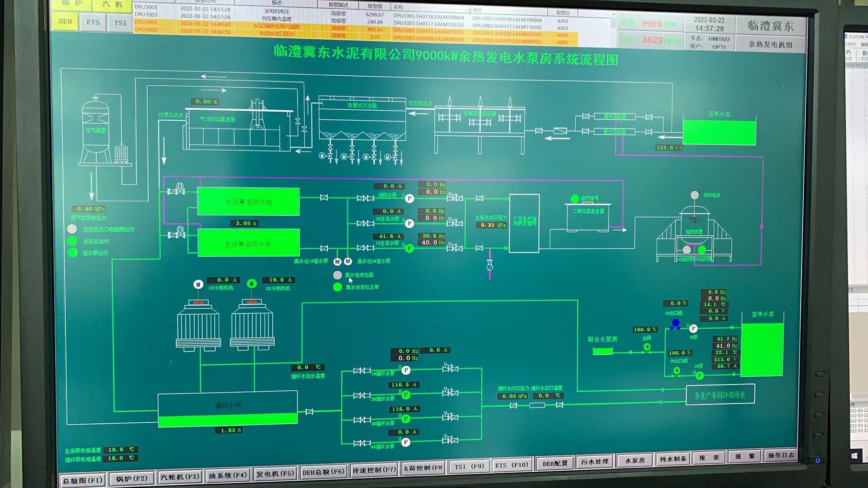The width and height of the screenshot is (868, 488).
Task: Open 转速控制 (F7) page
Action: (x=374, y=470)
